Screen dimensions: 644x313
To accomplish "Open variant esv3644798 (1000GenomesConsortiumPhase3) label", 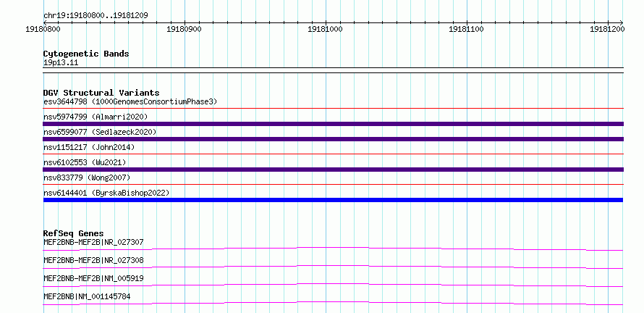I will 130,101.
